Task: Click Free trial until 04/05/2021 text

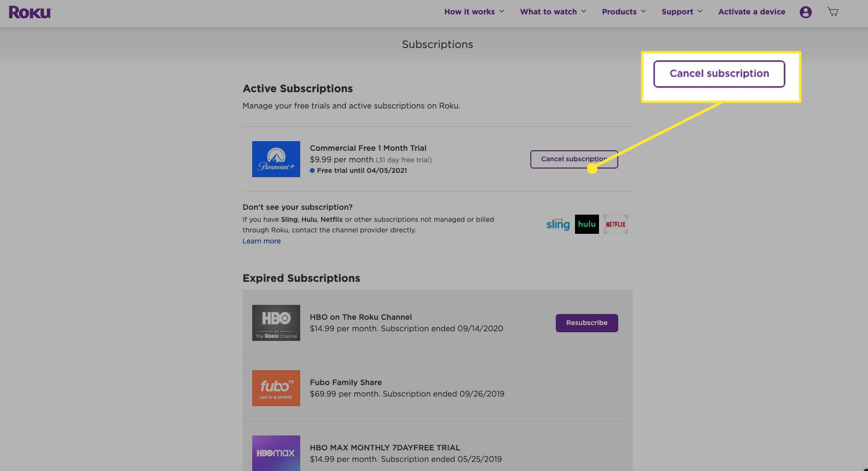Action: [362, 170]
